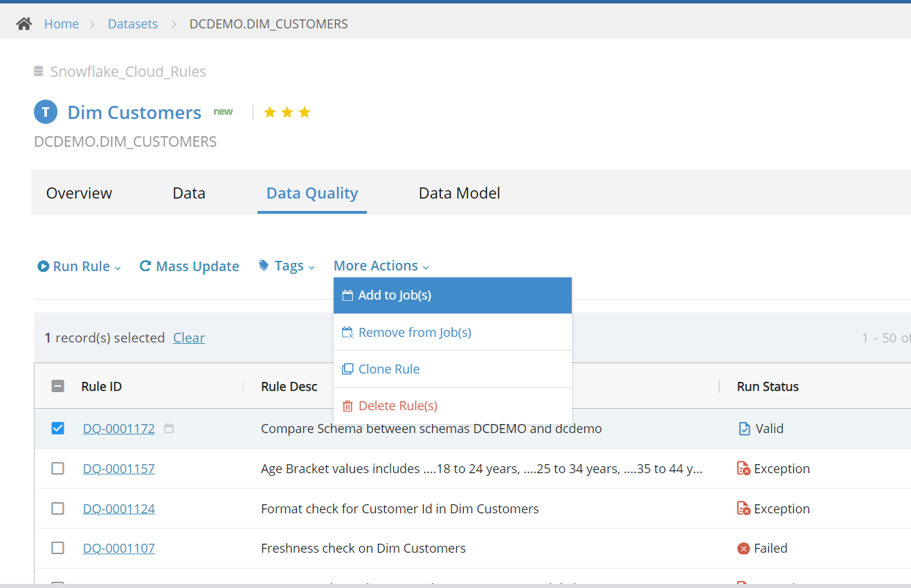Image resolution: width=911 pixels, height=588 pixels.
Task: Click the Freshness check on Dim Customers description
Action: [x=363, y=549]
